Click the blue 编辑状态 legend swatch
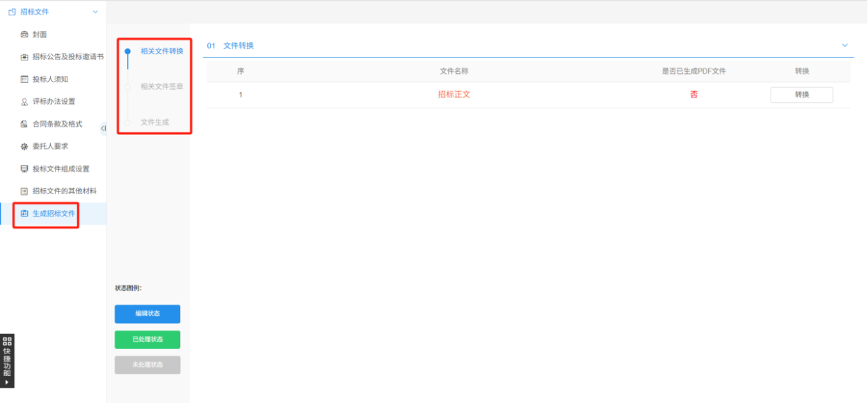868x403 pixels. 147,314
